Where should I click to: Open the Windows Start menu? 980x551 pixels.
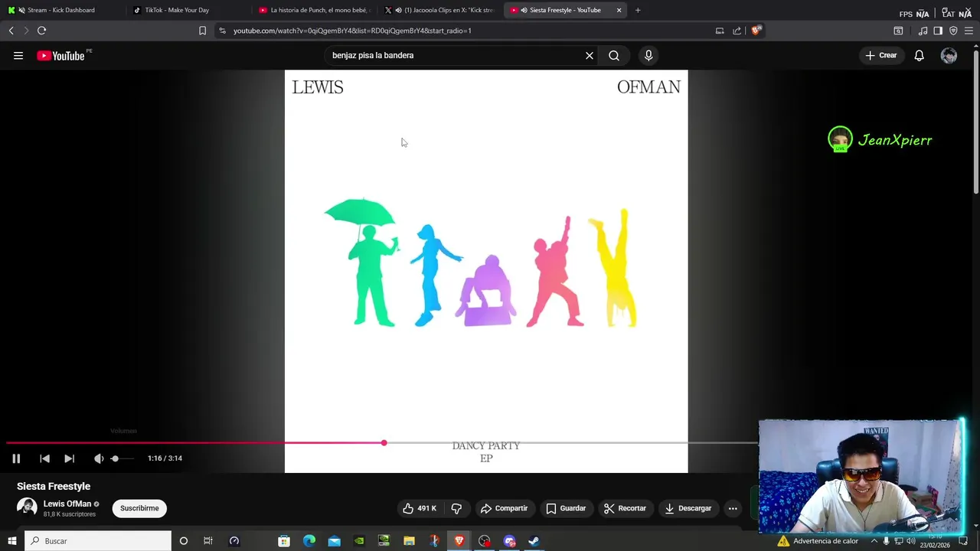click(x=12, y=541)
